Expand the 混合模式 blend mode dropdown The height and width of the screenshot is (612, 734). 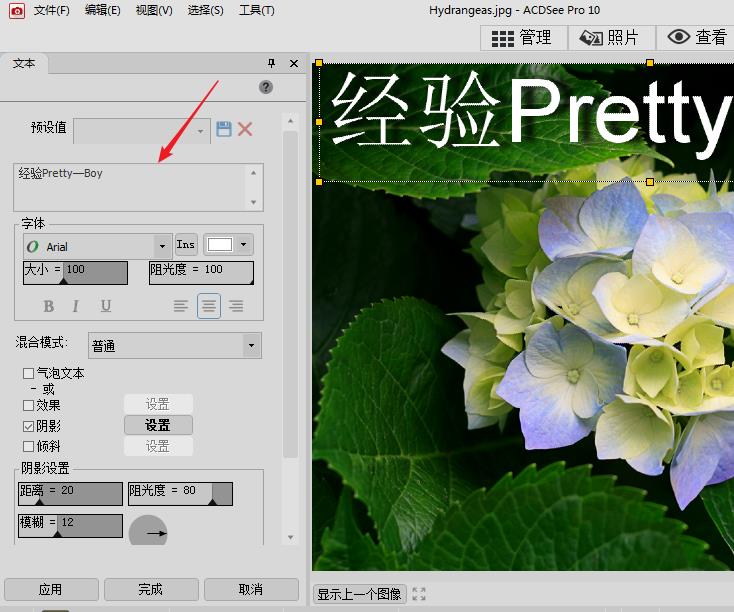pyautogui.click(x=249, y=346)
